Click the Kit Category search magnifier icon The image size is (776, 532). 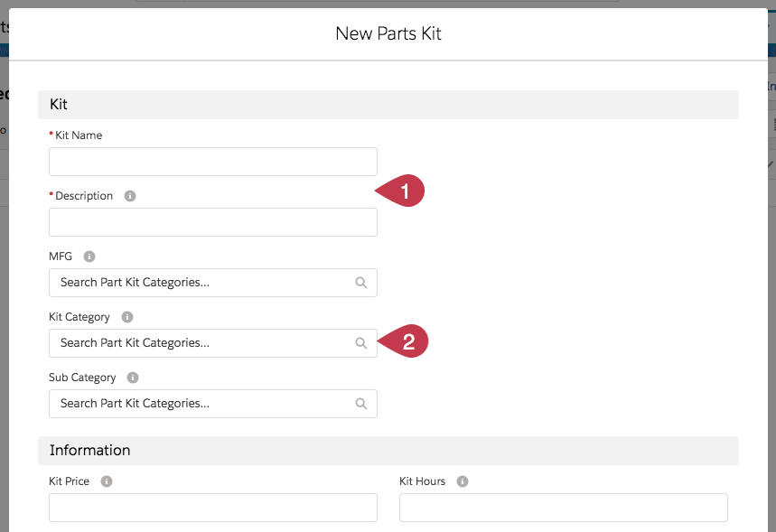361,343
